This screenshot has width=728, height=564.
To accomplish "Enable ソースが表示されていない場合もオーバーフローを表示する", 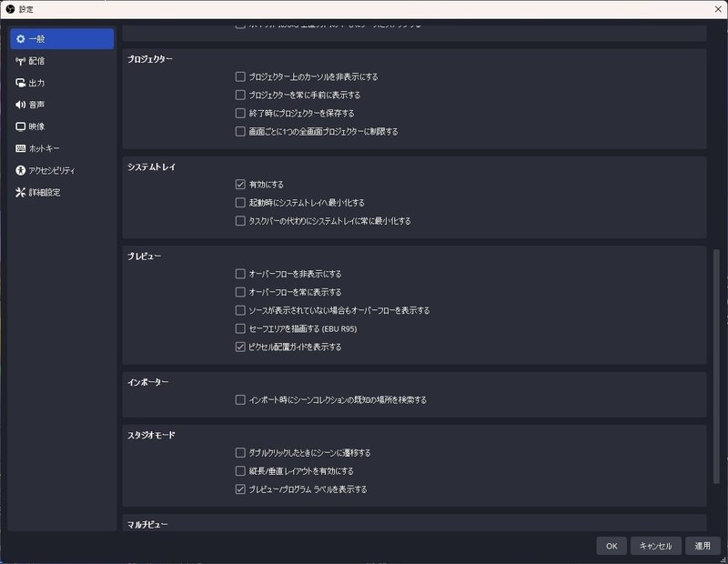I will coord(240,310).
